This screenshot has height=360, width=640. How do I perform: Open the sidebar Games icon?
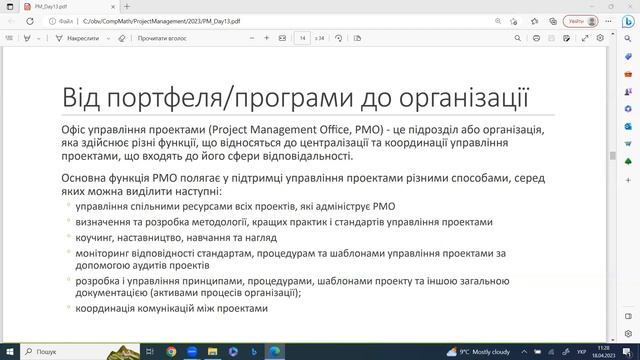[628, 92]
